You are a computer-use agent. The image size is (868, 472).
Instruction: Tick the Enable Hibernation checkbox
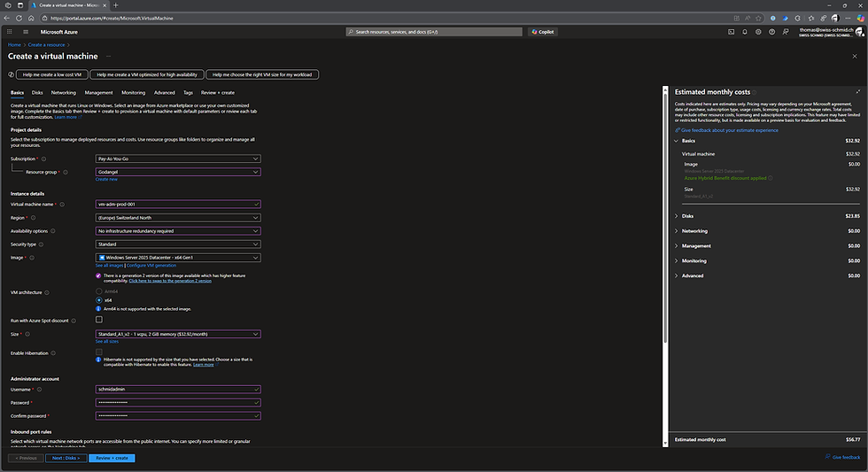99,352
